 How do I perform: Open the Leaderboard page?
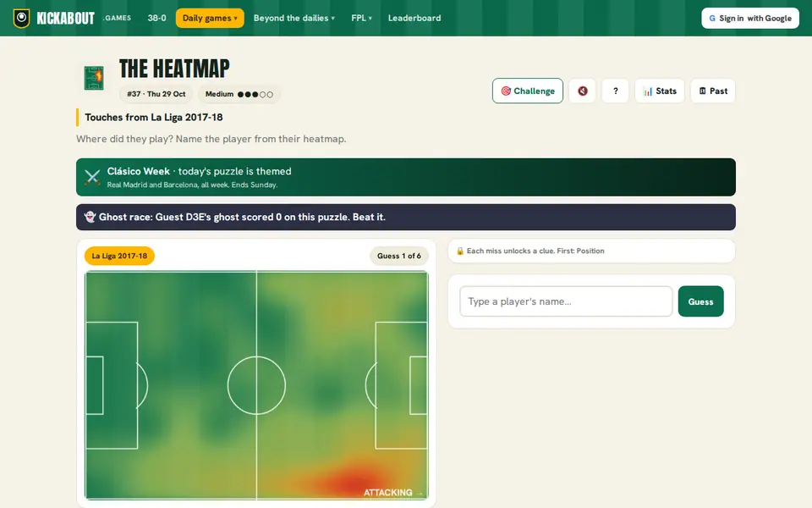pos(414,18)
